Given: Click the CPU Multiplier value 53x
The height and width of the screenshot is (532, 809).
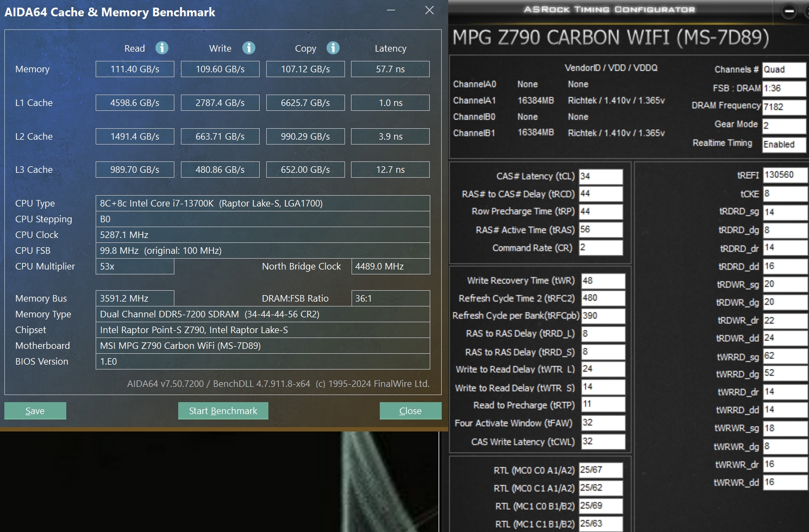Looking at the screenshot, I should 135,266.
